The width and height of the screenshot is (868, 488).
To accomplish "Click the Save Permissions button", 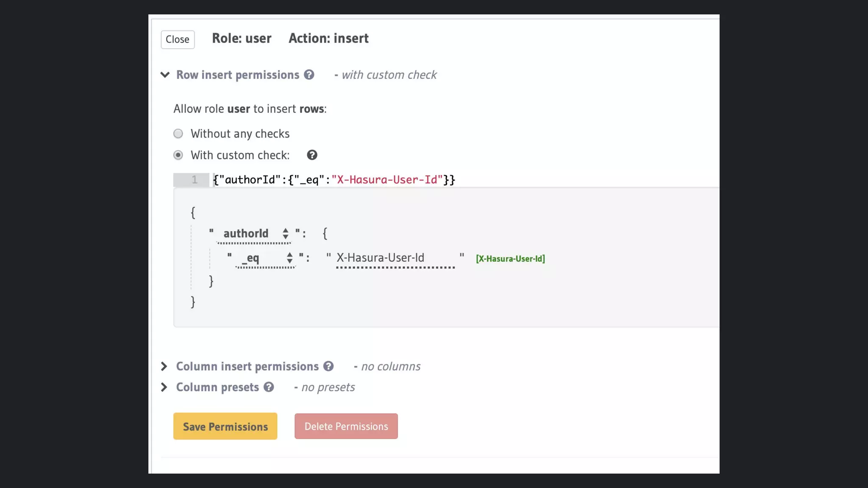I will coord(225,426).
